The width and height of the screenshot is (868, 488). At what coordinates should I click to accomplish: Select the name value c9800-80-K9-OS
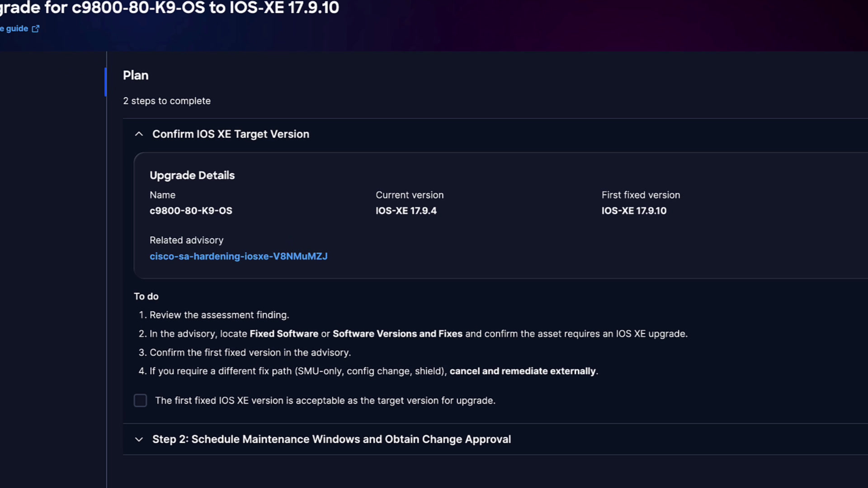pos(191,211)
